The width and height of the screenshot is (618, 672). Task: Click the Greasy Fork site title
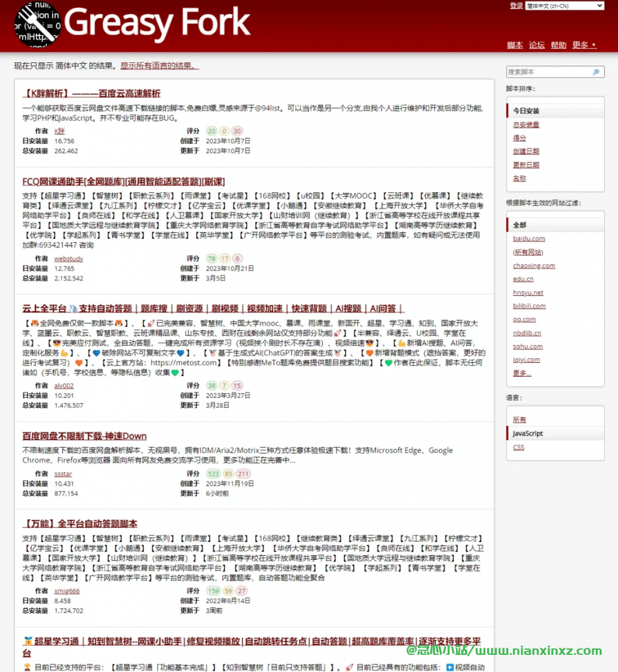click(x=157, y=22)
